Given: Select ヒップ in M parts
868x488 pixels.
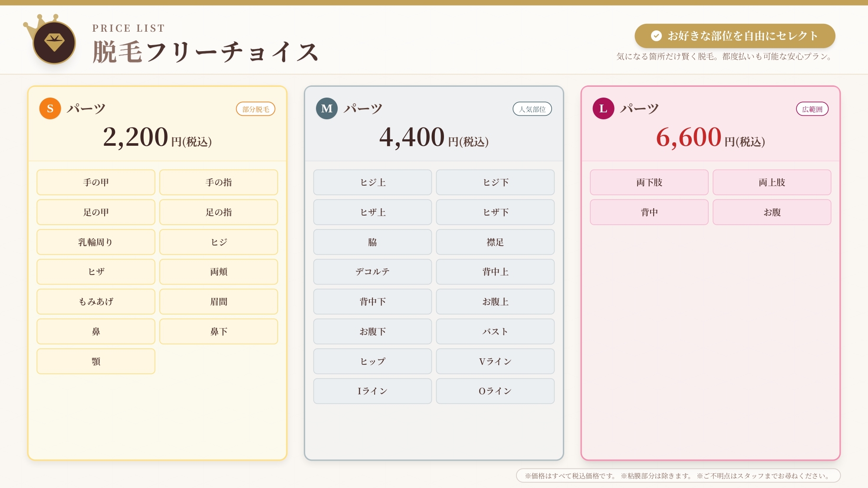Looking at the screenshot, I should [372, 361].
